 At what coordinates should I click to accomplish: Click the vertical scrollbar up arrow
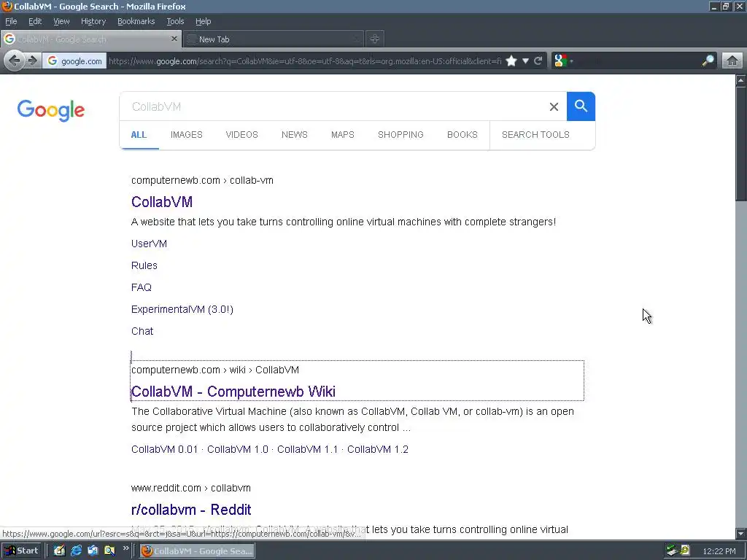click(741, 80)
